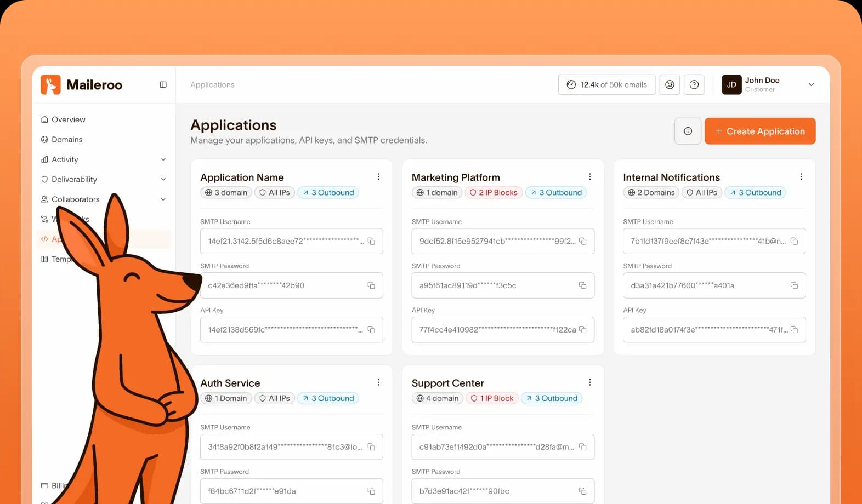Click the Auth Service card title
This screenshot has height=504, width=862.
230,383
